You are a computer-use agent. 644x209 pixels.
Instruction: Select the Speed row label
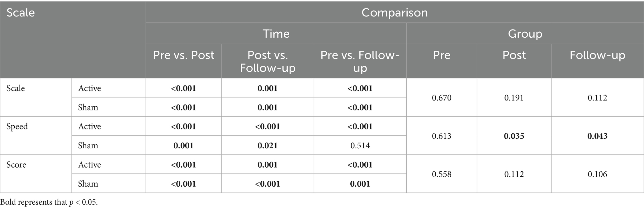pyautogui.click(x=17, y=126)
